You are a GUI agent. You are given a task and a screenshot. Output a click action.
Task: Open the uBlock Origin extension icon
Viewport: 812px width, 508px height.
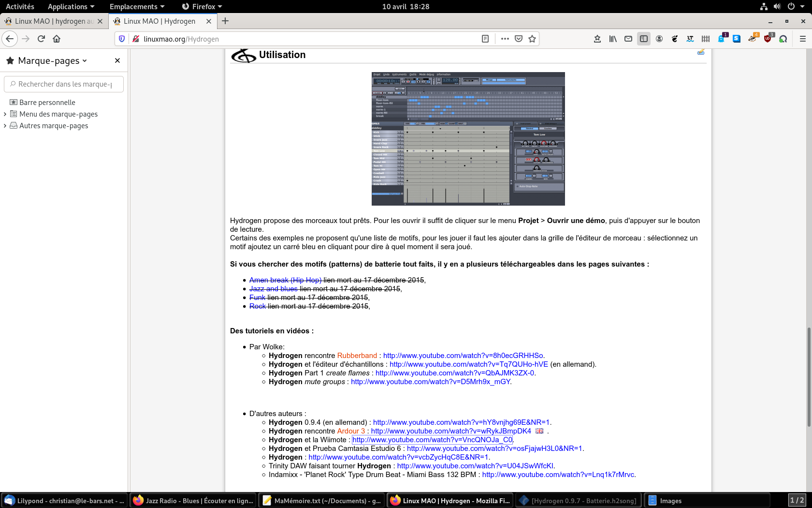pos(768,38)
